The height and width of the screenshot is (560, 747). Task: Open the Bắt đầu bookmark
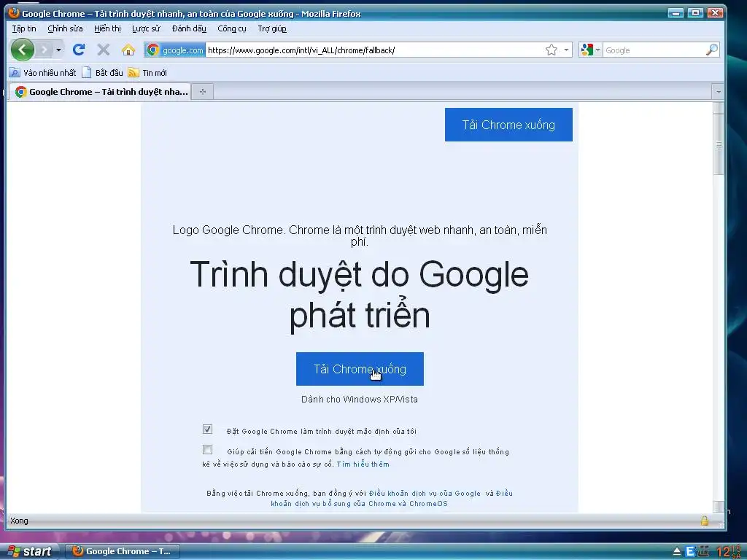[102, 73]
